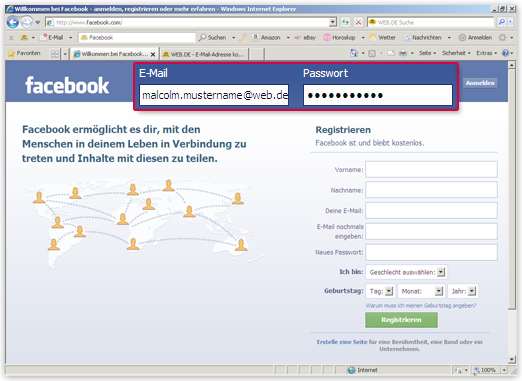522x381 pixels.
Task: Click the Erstelle eine Seite link
Action: click(342, 342)
